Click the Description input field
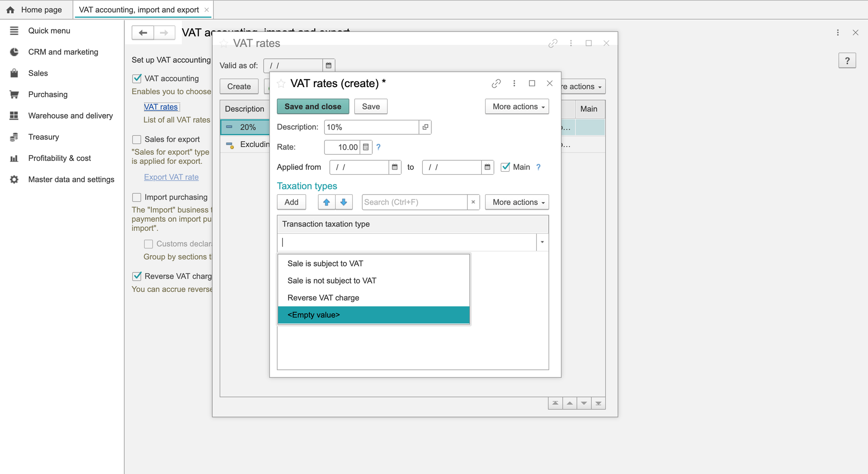This screenshot has width=868, height=474. coord(371,127)
